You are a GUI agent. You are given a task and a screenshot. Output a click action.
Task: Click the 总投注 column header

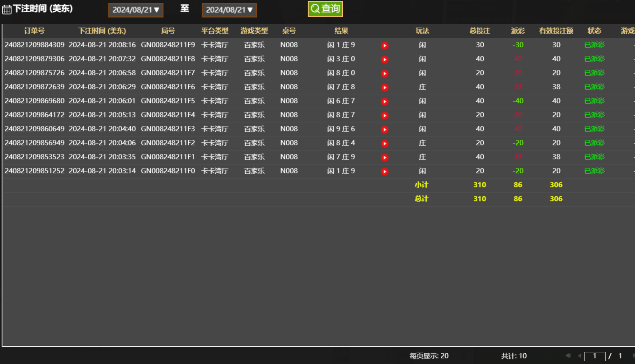pyautogui.click(x=480, y=31)
